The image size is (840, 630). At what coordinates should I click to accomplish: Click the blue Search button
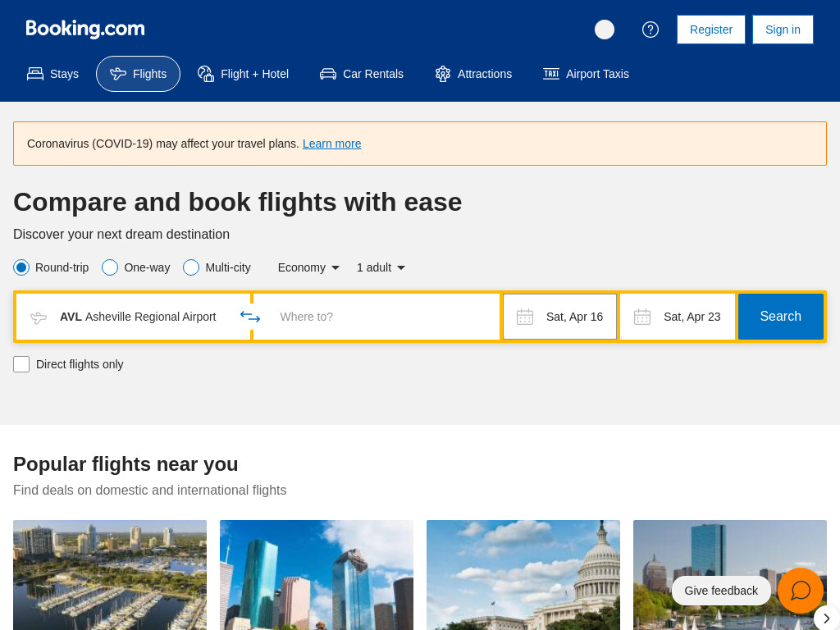(x=781, y=317)
